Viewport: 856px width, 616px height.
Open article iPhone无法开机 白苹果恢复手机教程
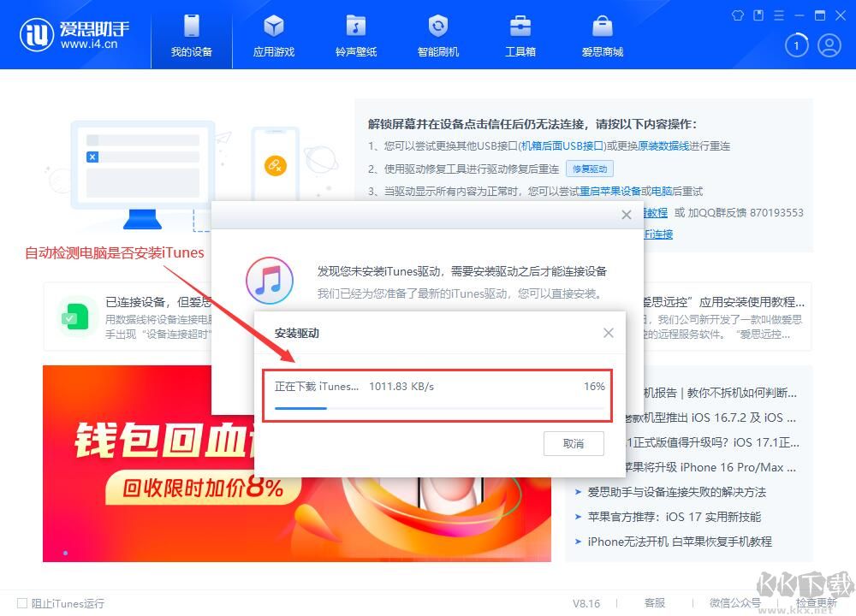(679, 542)
